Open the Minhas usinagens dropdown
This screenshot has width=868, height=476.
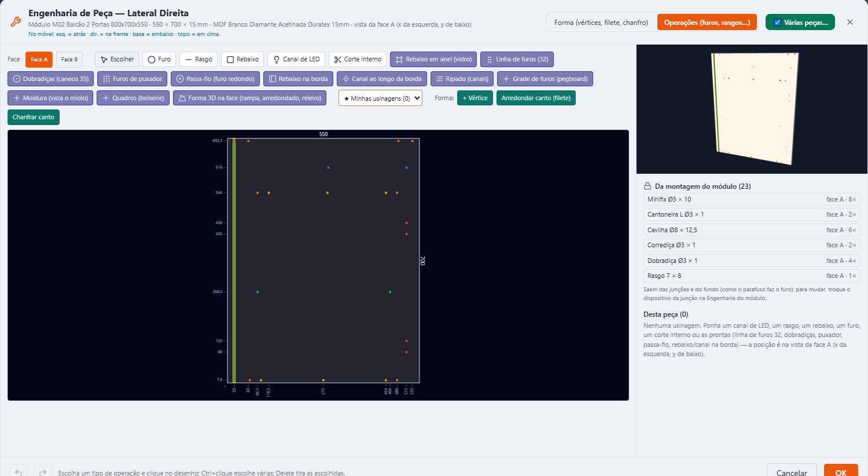[x=380, y=98]
